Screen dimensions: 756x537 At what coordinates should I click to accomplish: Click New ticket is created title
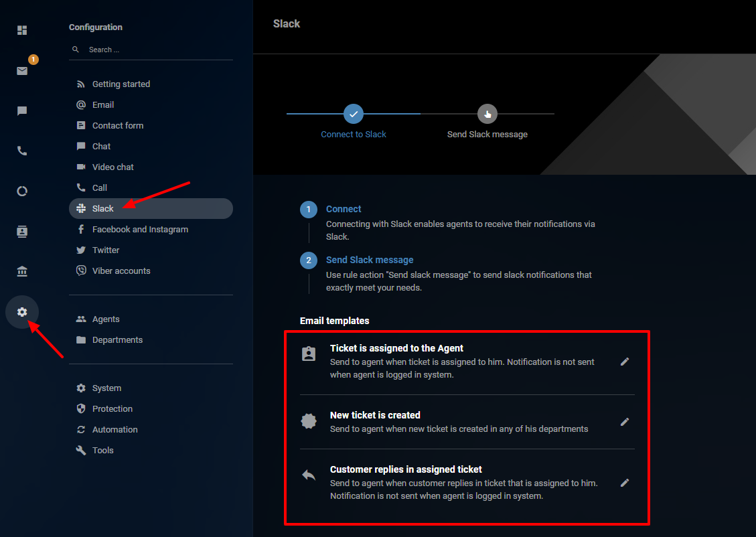(375, 415)
